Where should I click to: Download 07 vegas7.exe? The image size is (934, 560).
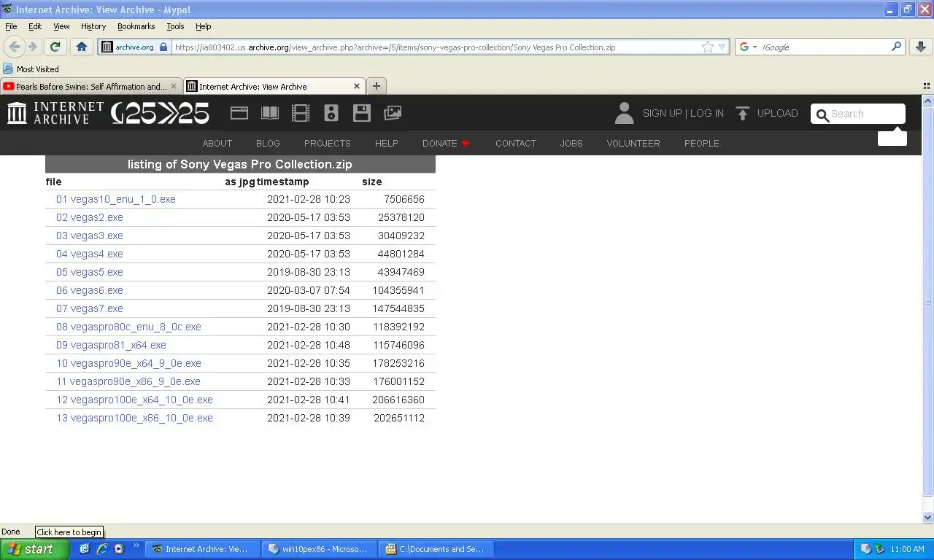click(90, 308)
